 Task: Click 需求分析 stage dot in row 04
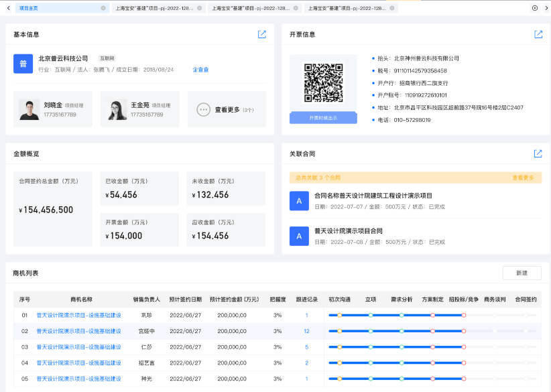pyautogui.click(x=402, y=363)
